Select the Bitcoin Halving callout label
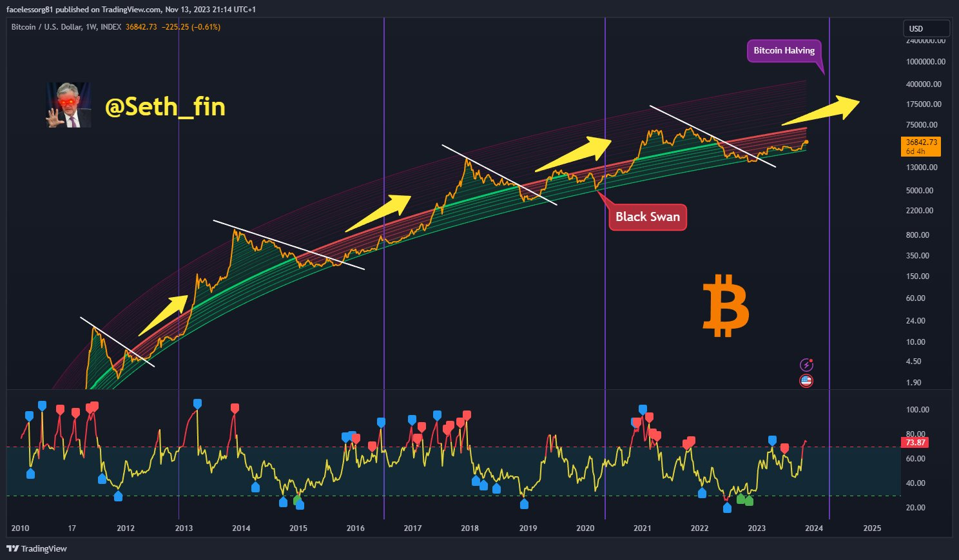The image size is (959, 560). click(x=784, y=51)
